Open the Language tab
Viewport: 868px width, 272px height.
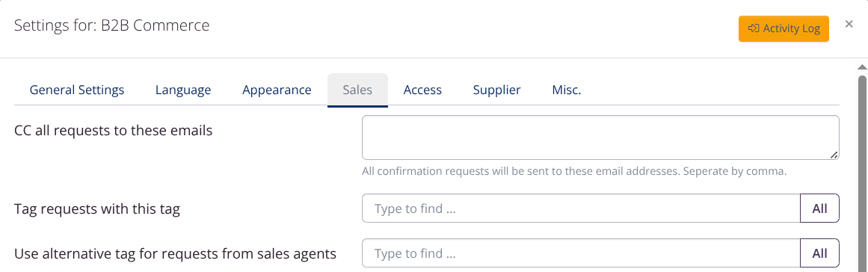click(183, 90)
